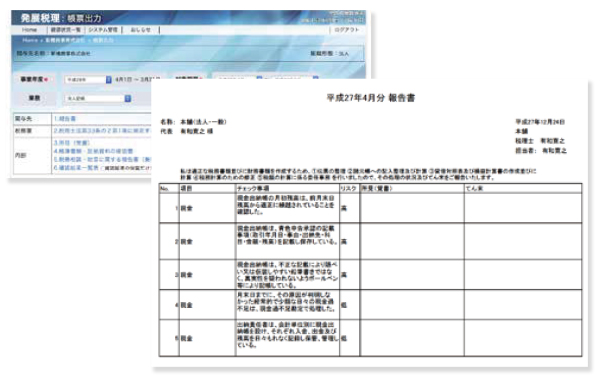Click the てん末 column header

523,189
